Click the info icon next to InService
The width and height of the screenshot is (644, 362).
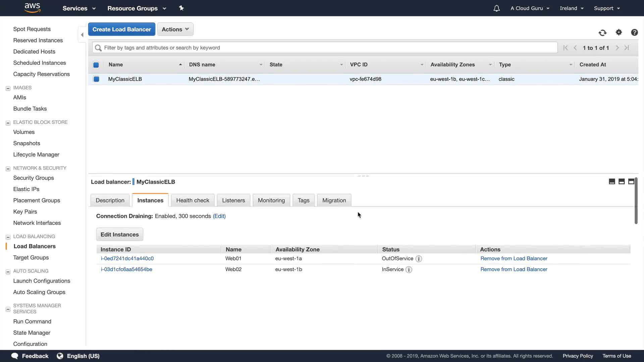(409, 269)
